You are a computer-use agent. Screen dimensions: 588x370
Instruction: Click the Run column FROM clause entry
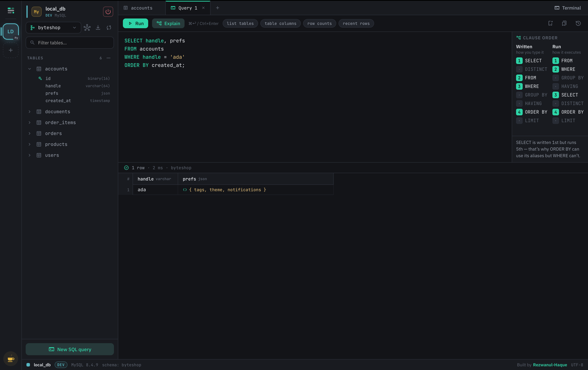563,60
